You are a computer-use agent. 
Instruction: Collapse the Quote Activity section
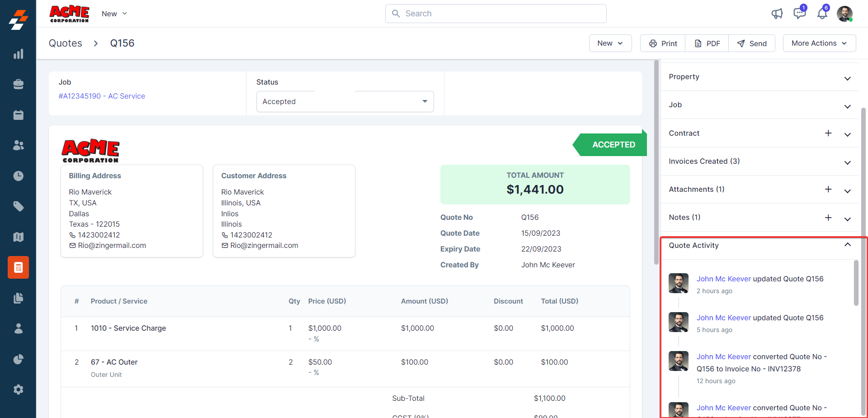point(847,245)
